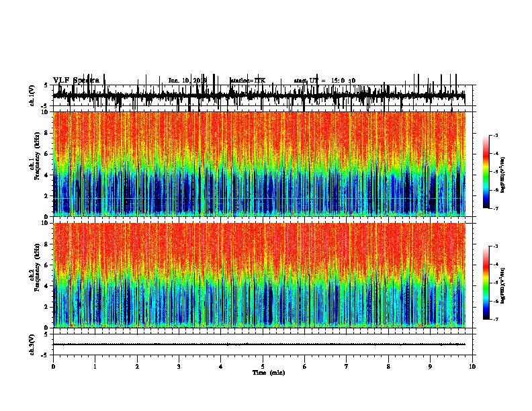The image size is (532, 411).
Task: Click the '-3' value on ch.2 colorbar
Action: (x=496, y=246)
